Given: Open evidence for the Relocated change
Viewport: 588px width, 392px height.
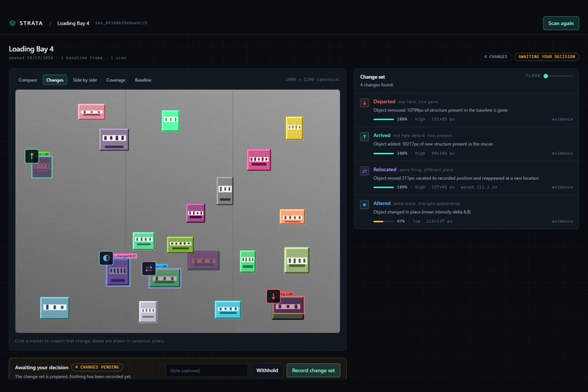Looking at the screenshot, I should [x=562, y=187].
